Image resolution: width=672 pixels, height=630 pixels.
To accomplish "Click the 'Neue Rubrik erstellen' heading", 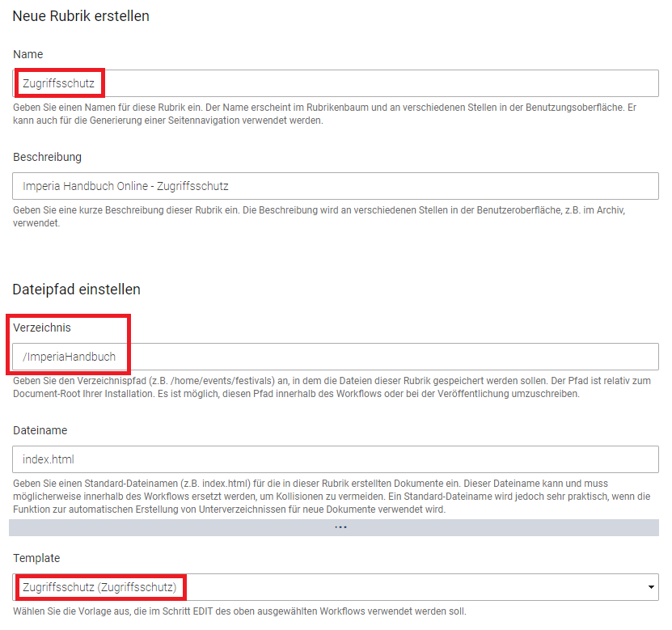I will pyautogui.click(x=81, y=16).
